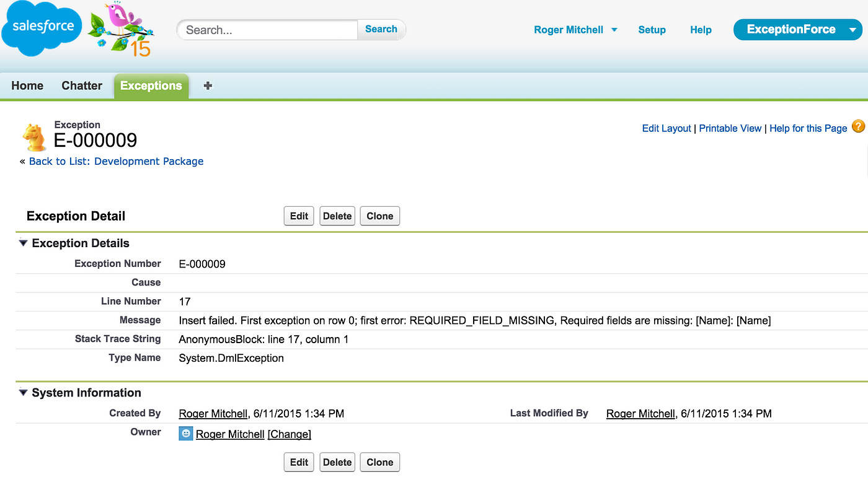Click top Edit button

299,216
